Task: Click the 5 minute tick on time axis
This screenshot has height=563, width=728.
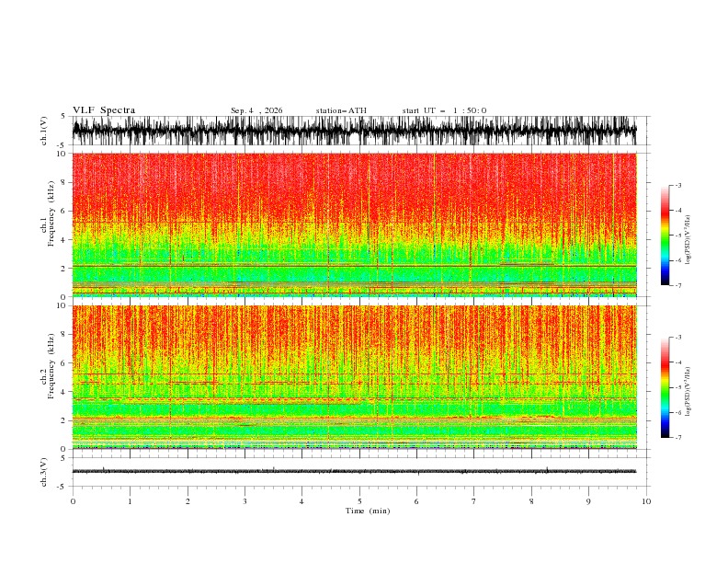Action: 359,501
